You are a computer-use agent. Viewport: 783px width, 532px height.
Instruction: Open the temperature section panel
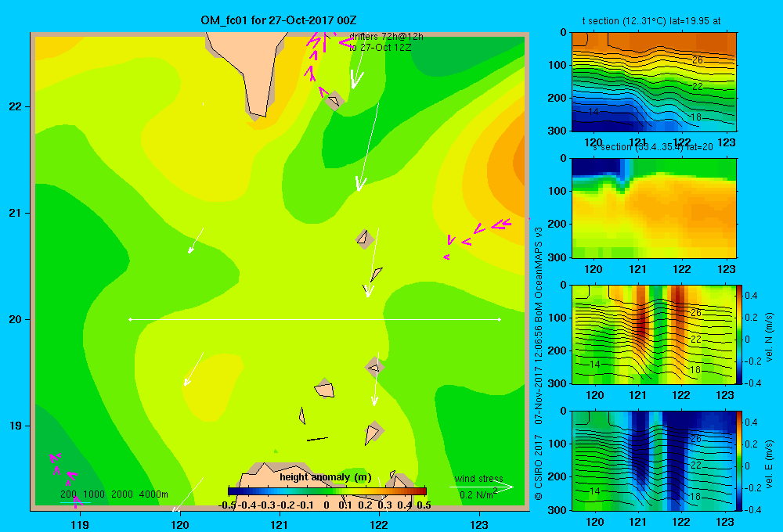click(654, 82)
